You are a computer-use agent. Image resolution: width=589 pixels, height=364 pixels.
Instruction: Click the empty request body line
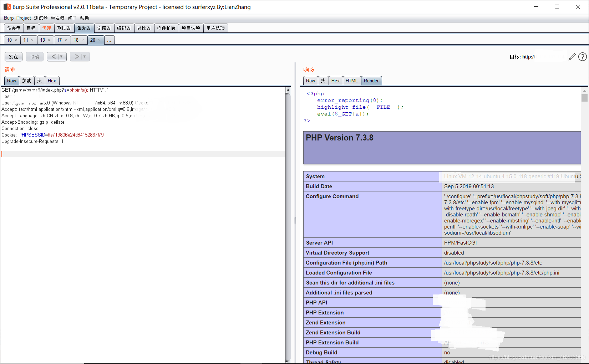coord(143,154)
